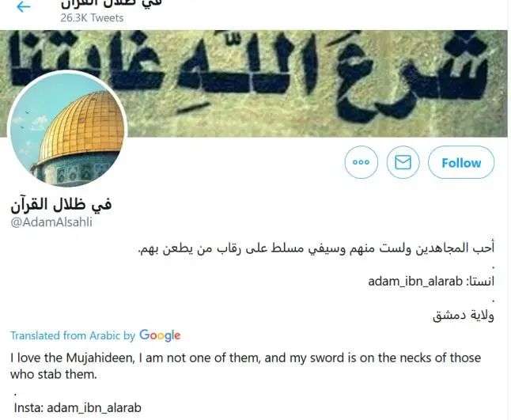Click the translated line 'who stab them.'
Image resolution: width=511 pixels, height=420 pixels.
[54, 374]
